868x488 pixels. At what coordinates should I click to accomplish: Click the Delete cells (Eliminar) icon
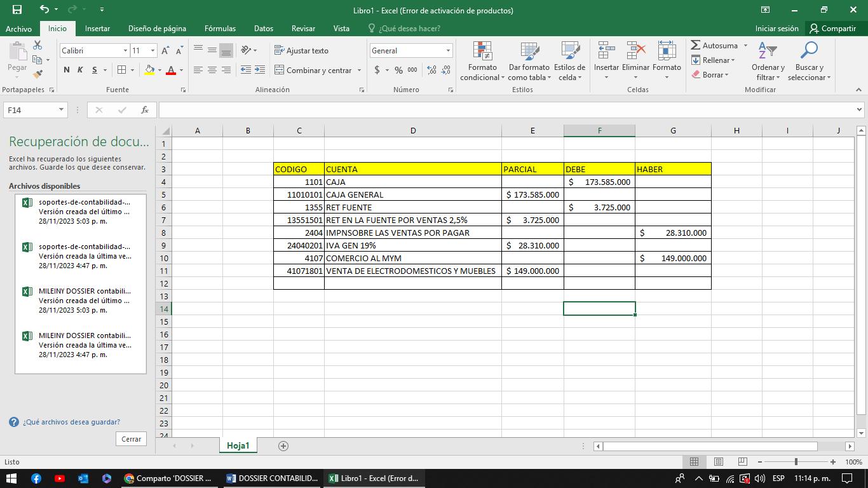[x=635, y=50]
